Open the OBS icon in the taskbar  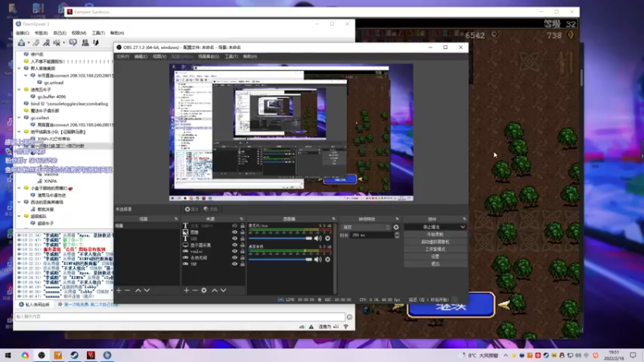(42, 355)
